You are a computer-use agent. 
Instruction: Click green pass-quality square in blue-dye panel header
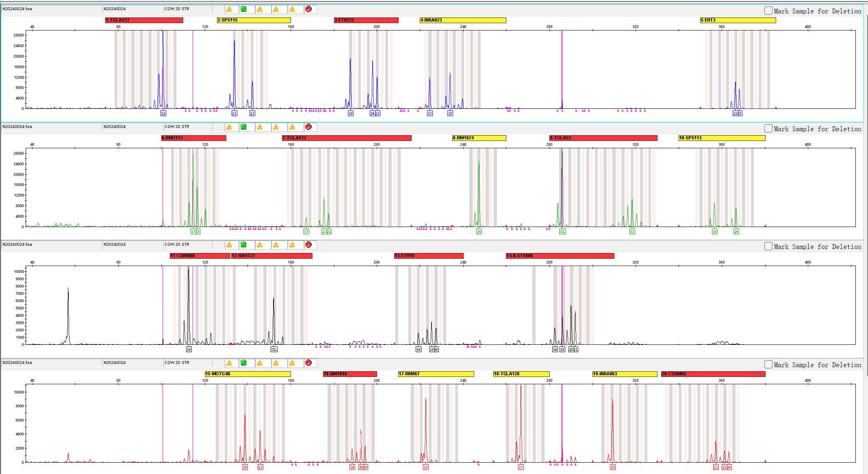[x=243, y=9]
